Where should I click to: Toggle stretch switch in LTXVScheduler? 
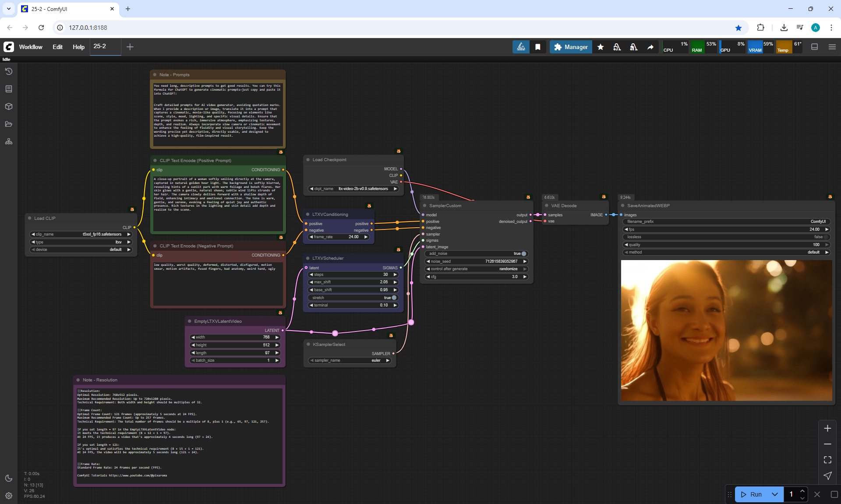pyautogui.click(x=393, y=298)
